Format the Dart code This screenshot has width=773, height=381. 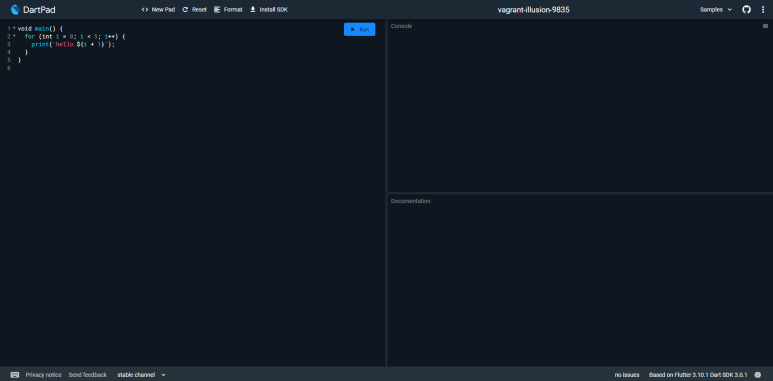(228, 9)
